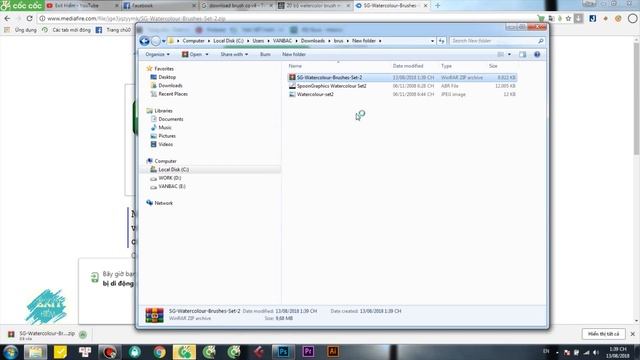
Task: Open Photoshop from the taskbar
Action: click(x=283, y=351)
